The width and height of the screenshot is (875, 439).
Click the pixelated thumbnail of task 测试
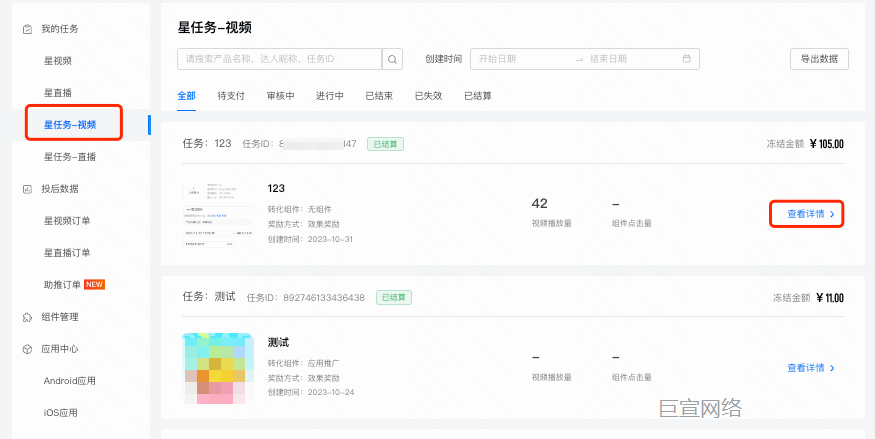pyautogui.click(x=218, y=368)
